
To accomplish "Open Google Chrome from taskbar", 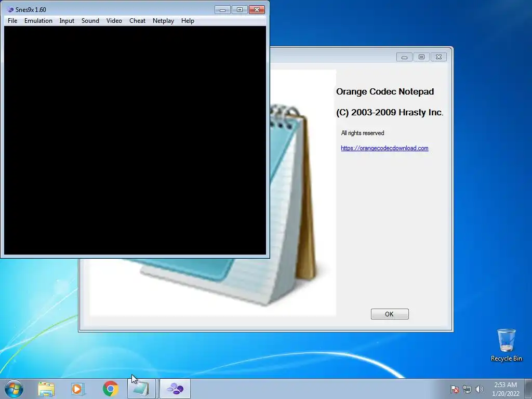I will pyautogui.click(x=110, y=389).
